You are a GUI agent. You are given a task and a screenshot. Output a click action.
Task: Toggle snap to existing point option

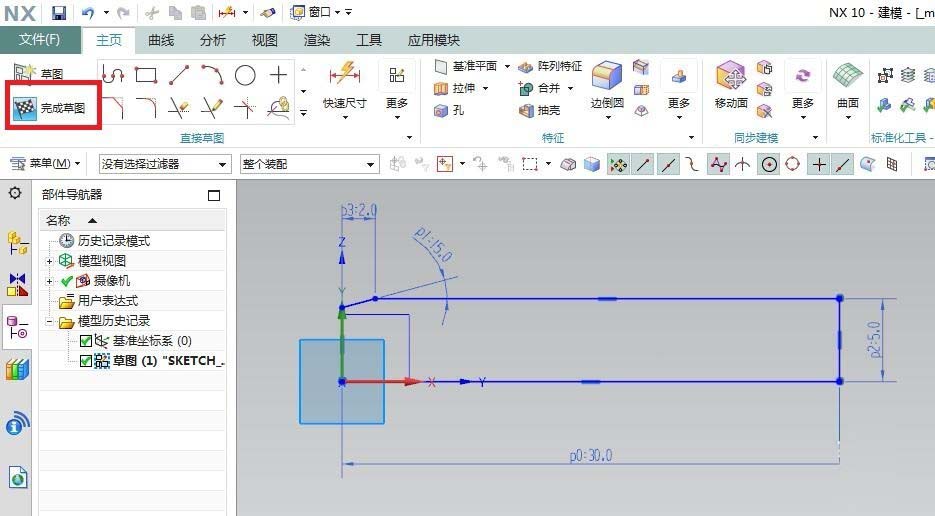pos(819,164)
